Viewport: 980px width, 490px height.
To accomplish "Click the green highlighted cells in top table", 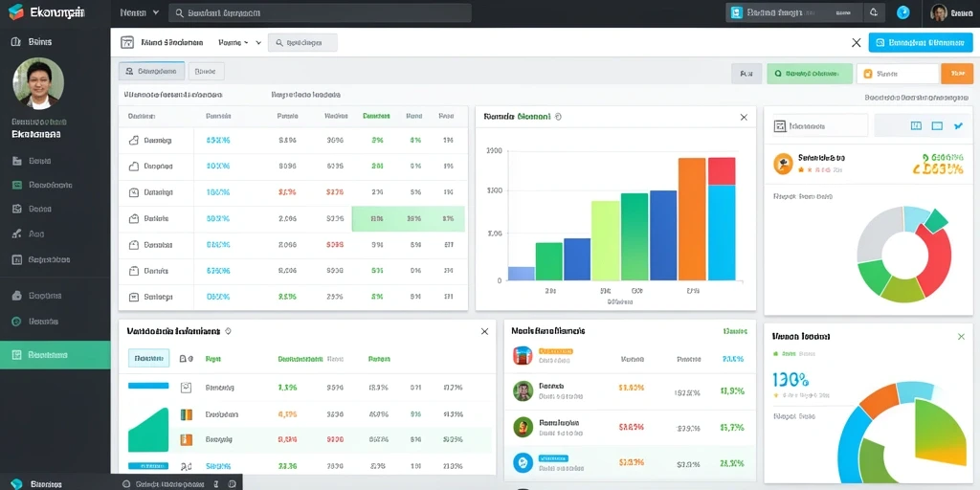I will click(x=408, y=219).
